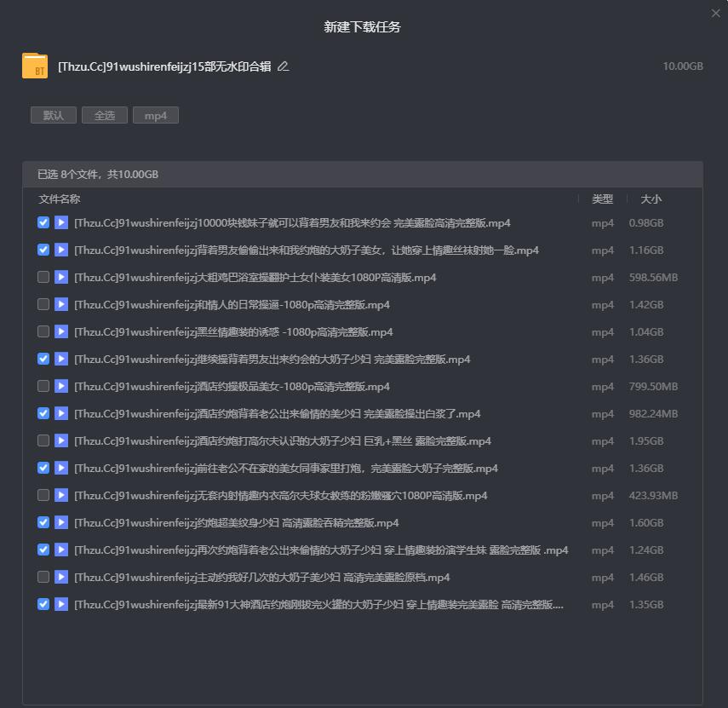The image size is (728, 708).
Task: Sort by the 文件名称 column header
Action: (60, 199)
